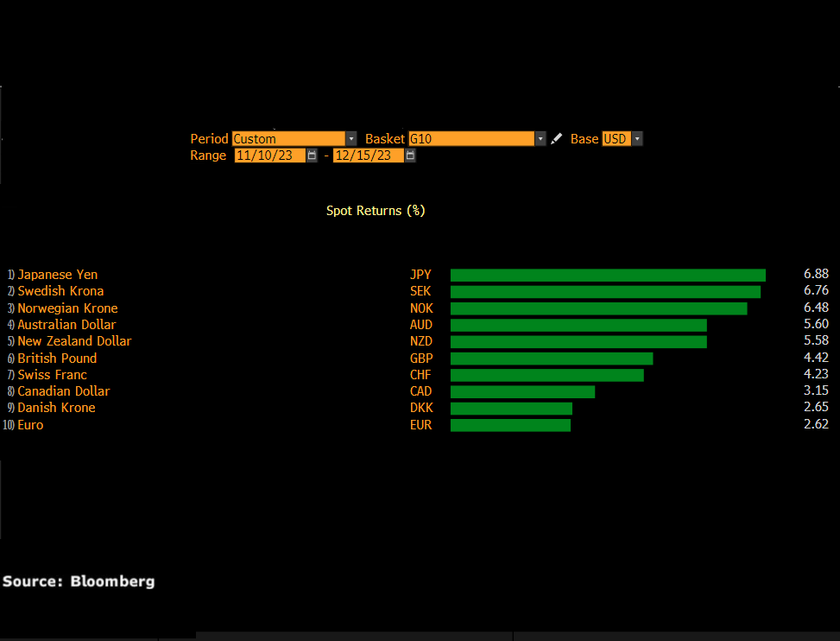Click the range start date field 11/10/23

click(x=268, y=155)
